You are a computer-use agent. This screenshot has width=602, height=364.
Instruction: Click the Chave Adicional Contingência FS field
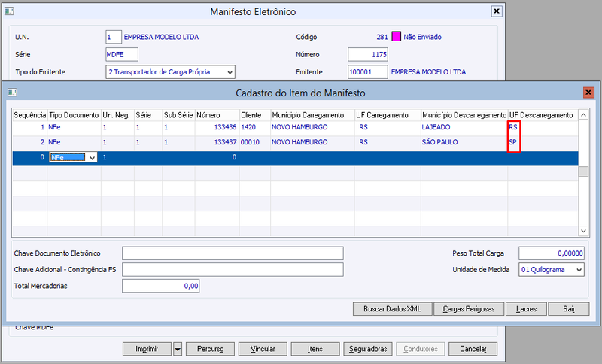(233, 270)
